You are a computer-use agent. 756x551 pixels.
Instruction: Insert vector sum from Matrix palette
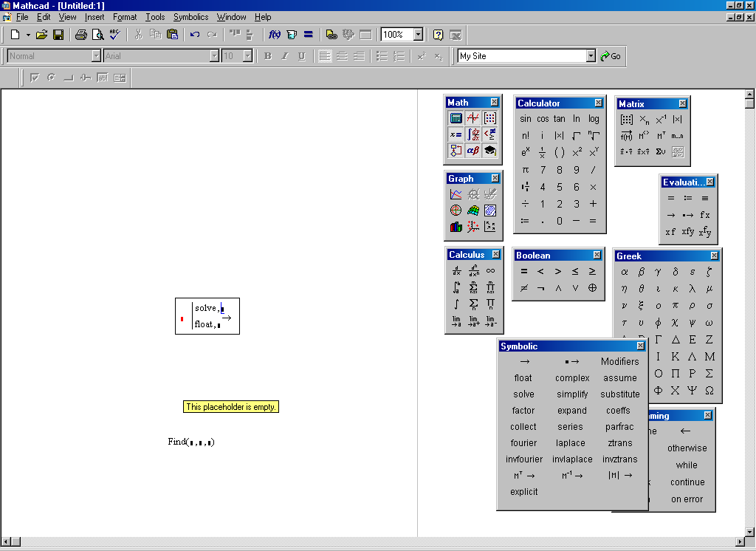(x=661, y=152)
